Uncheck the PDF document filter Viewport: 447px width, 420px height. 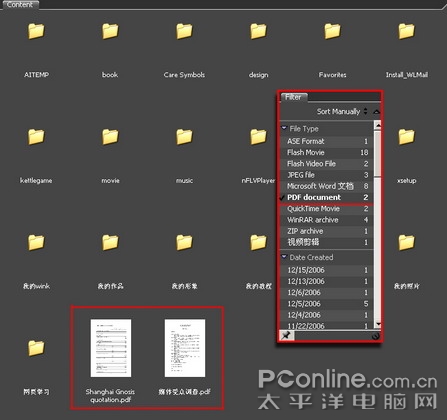(326, 197)
